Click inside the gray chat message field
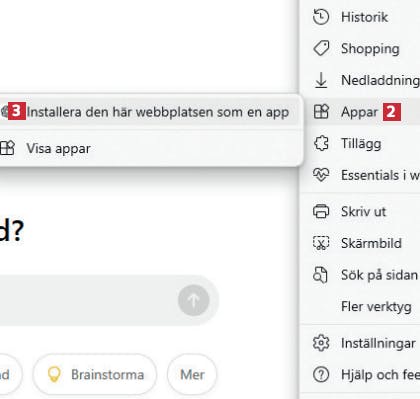 pyautogui.click(x=87, y=300)
